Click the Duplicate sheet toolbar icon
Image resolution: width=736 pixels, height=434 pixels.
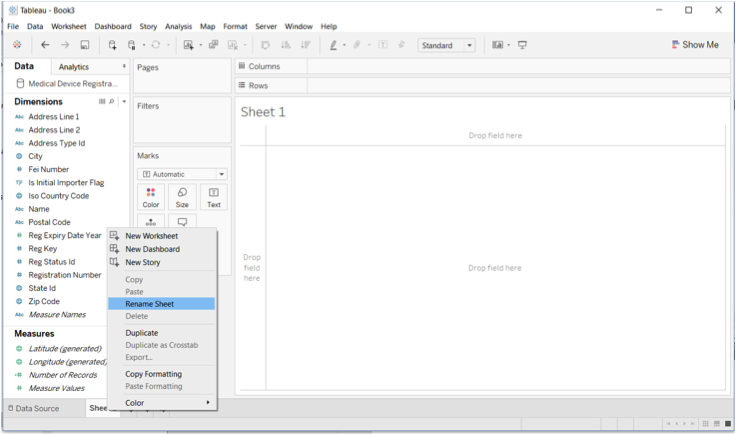tap(214, 45)
